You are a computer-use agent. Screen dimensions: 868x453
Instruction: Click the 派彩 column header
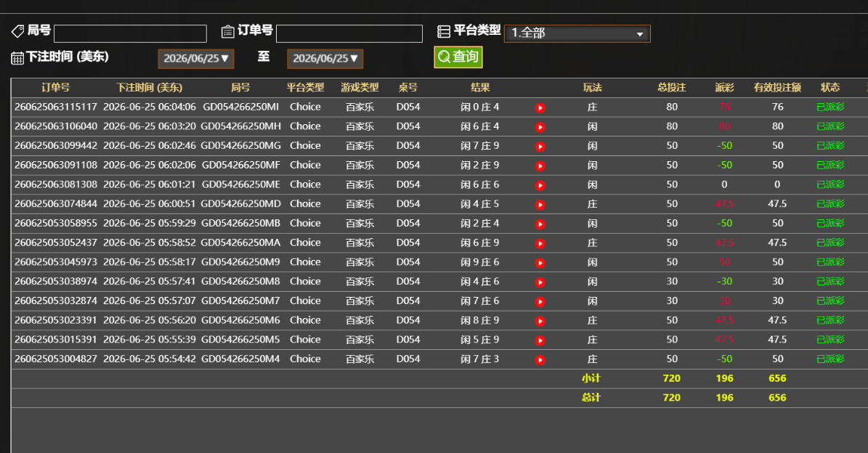click(x=724, y=87)
